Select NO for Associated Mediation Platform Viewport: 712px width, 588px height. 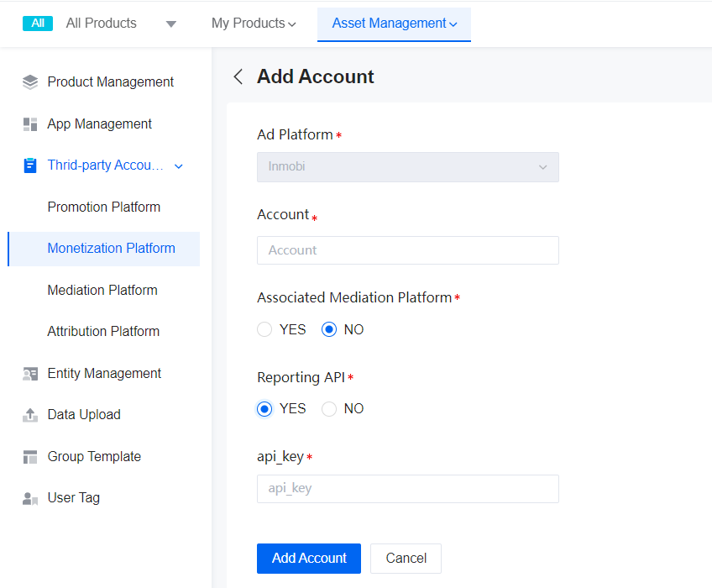click(x=329, y=329)
